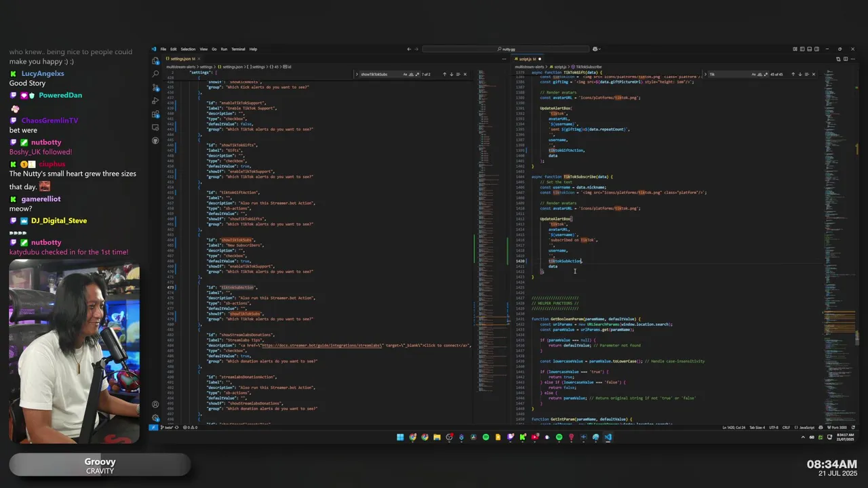Toggle match case in Tik find box
Image resolution: width=868 pixels, height=488 pixels.
753,75
